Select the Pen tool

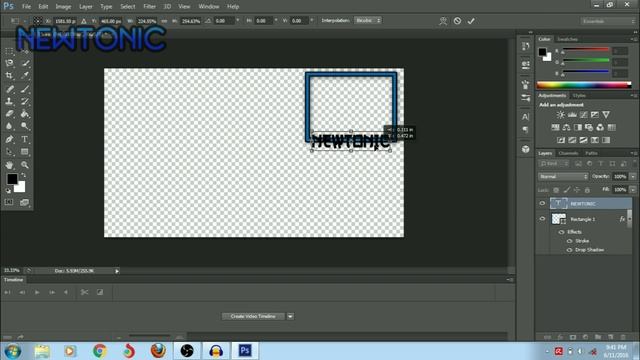point(9,139)
